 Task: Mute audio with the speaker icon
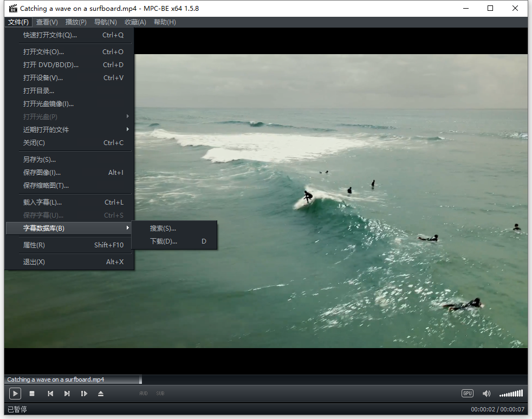(x=486, y=393)
